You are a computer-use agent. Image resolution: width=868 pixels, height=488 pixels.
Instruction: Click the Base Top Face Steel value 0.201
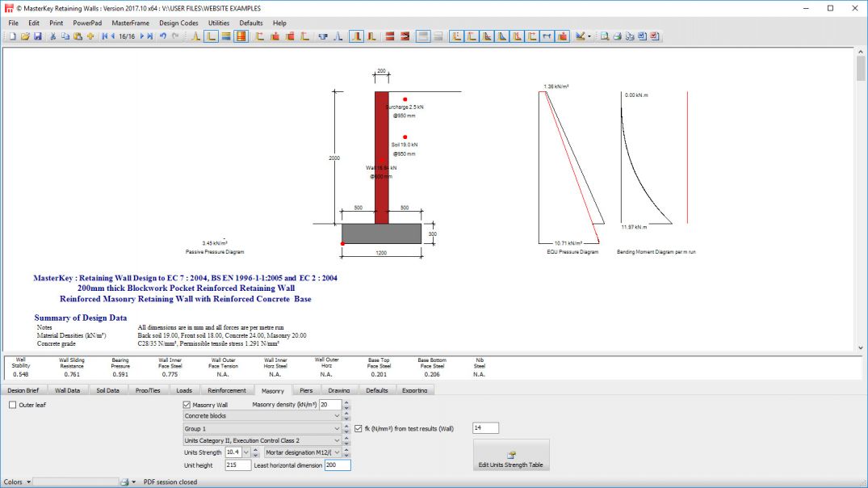tap(379, 374)
